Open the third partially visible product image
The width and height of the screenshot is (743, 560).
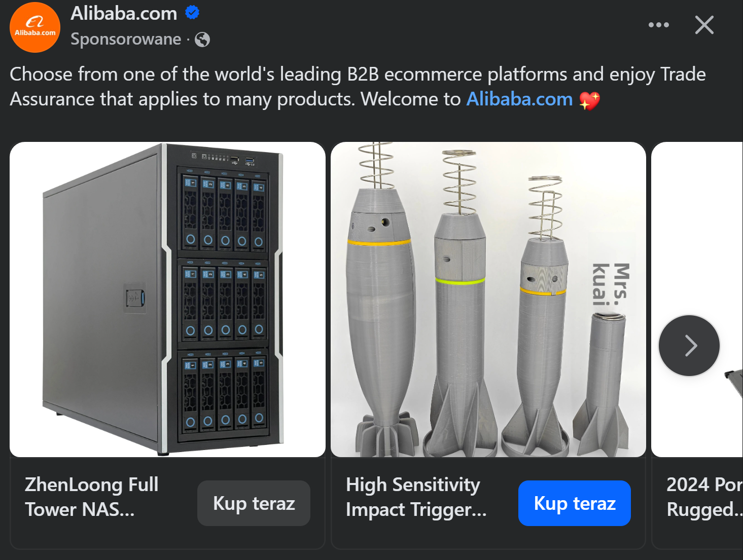click(697, 300)
